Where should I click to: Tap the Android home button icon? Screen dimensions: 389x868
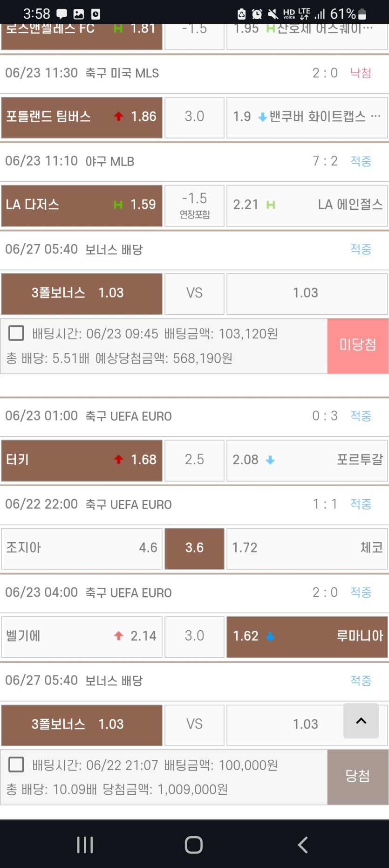click(194, 844)
